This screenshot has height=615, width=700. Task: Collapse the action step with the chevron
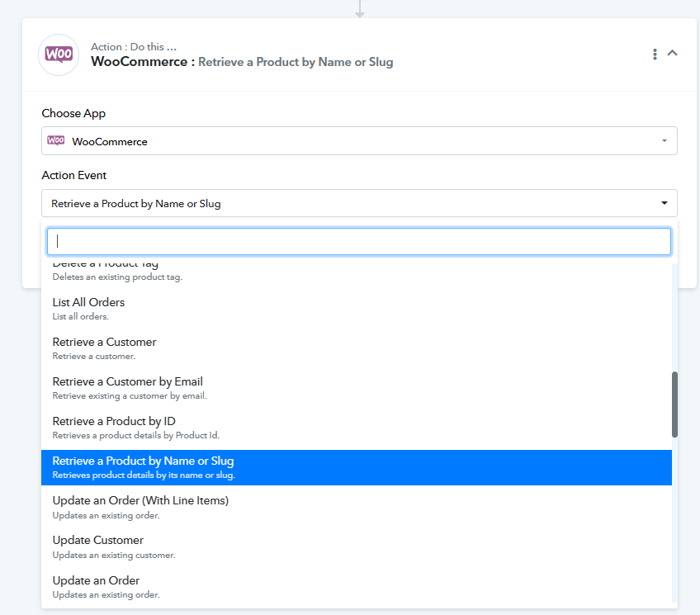pyautogui.click(x=672, y=53)
